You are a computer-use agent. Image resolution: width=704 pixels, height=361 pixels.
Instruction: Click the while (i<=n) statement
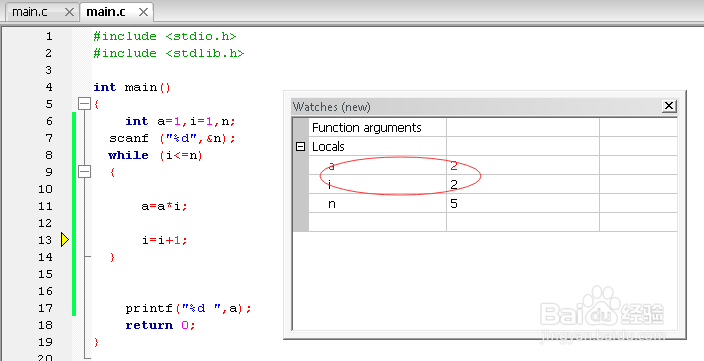(155, 155)
